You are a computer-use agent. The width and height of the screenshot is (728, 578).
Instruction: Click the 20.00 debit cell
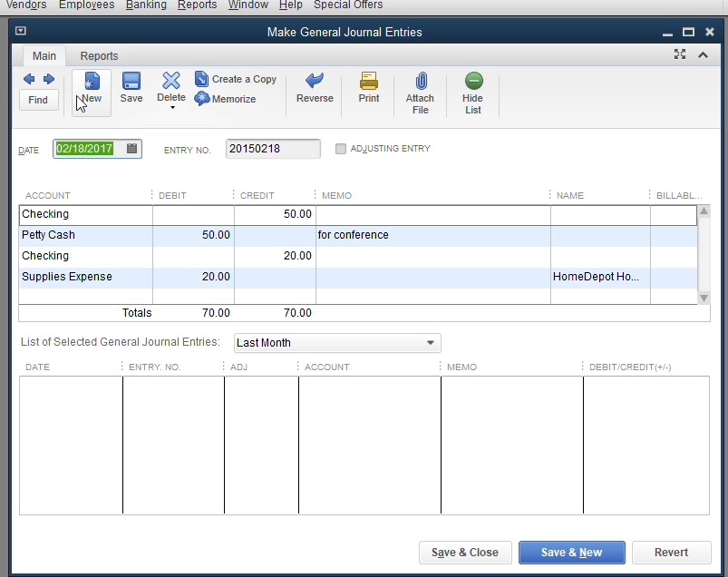point(194,277)
